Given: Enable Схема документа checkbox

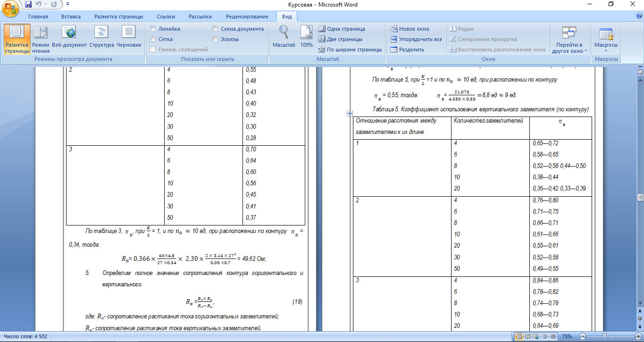Looking at the screenshot, I should (215, 29).
